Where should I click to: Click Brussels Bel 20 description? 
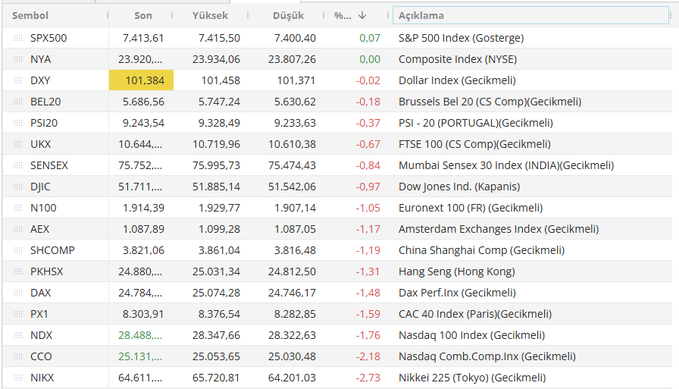(x=490, y=102)
